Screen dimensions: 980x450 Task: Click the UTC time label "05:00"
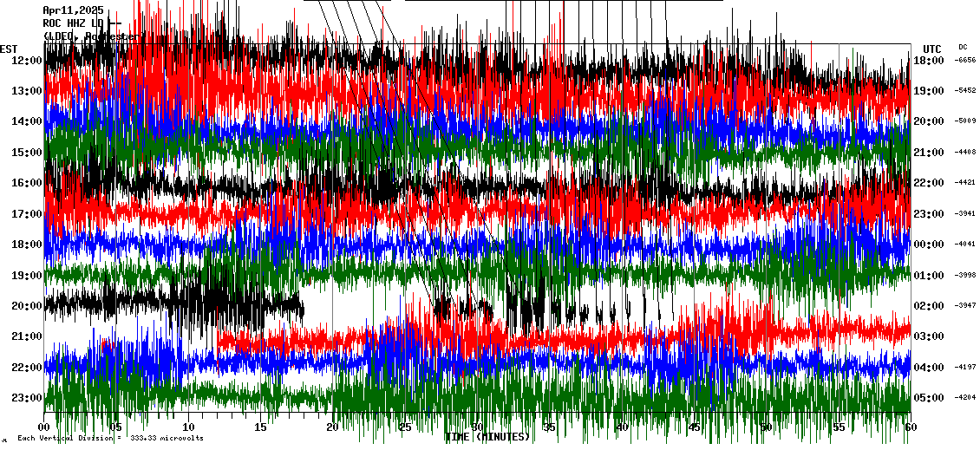pyautogui.click(x=929, y=397)
